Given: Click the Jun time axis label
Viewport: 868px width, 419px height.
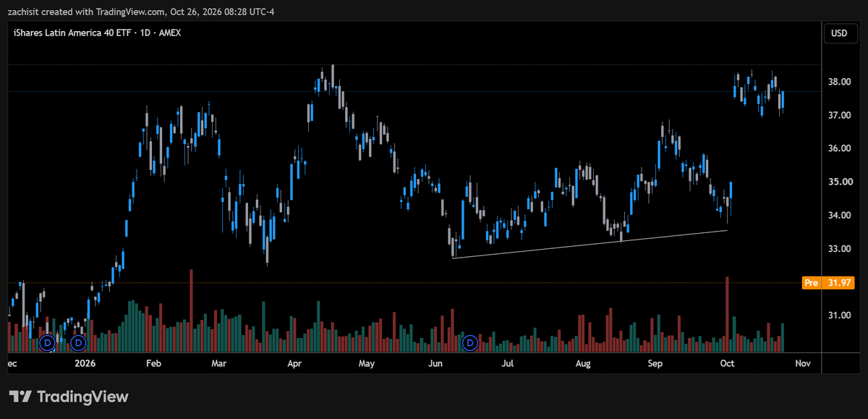Looking at the screenshot, I should pos(437,363).
